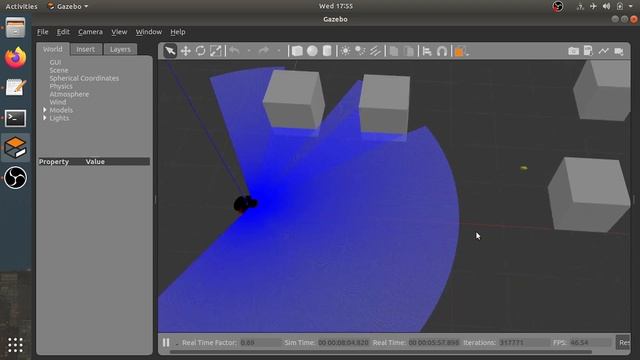Click the video record icon

tap(619, 51)
